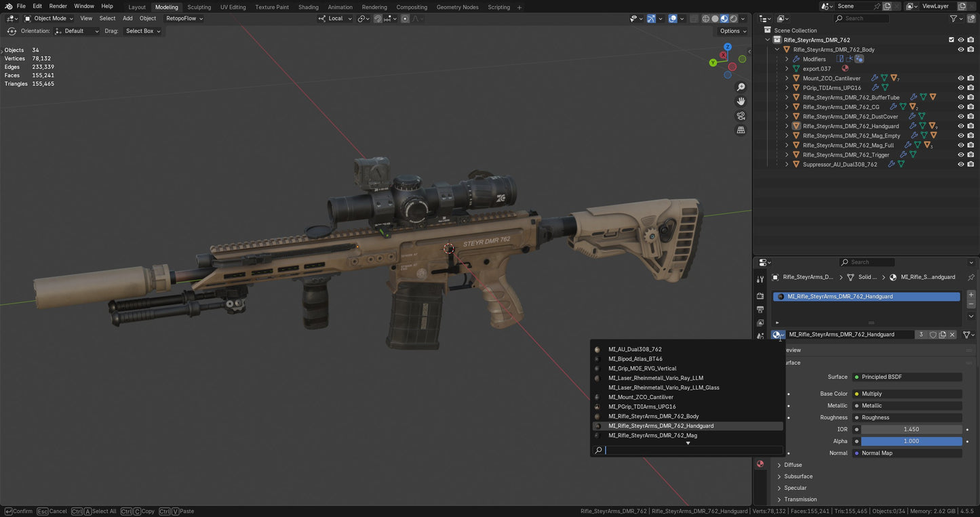
Task: Click the Alpha value slider
Action: coord(911,441)
